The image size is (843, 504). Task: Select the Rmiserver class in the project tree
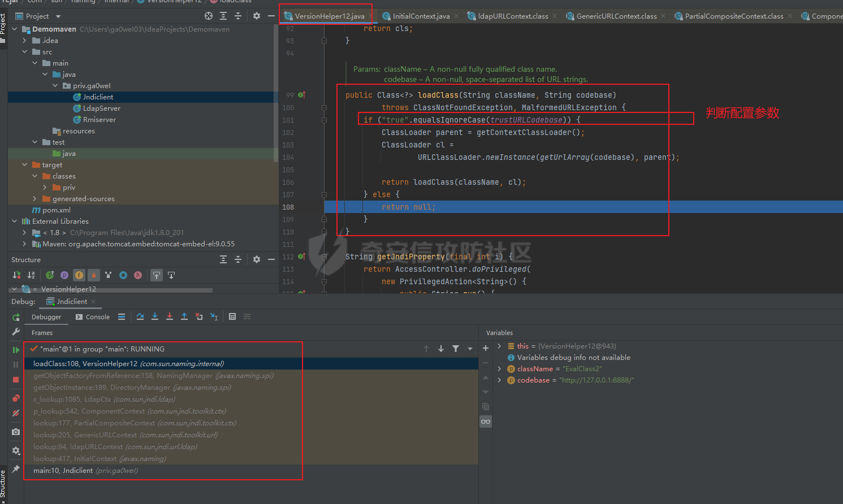[100, 119]
